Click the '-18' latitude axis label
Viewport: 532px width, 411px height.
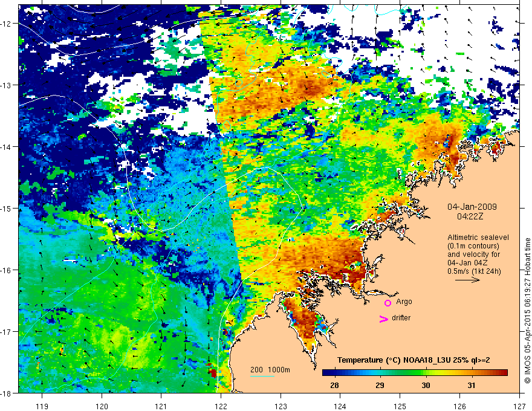pos(6,393)
